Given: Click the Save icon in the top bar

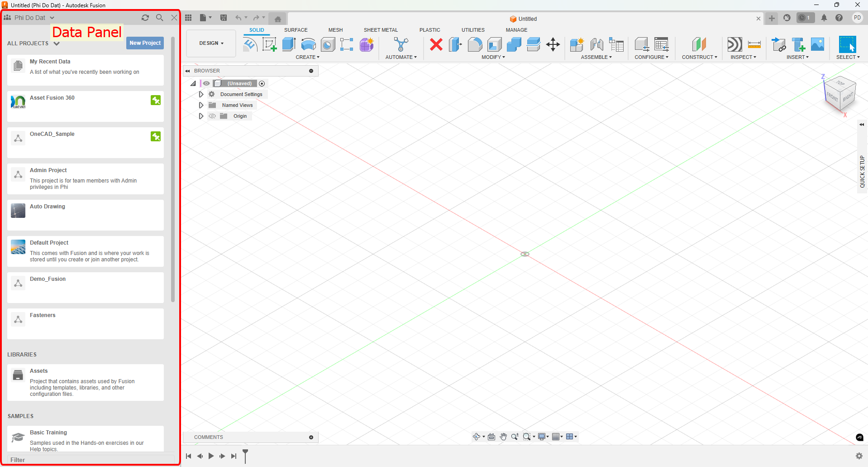Looking at the screenshot, I should pyautogui.click(x=224, y=18).
